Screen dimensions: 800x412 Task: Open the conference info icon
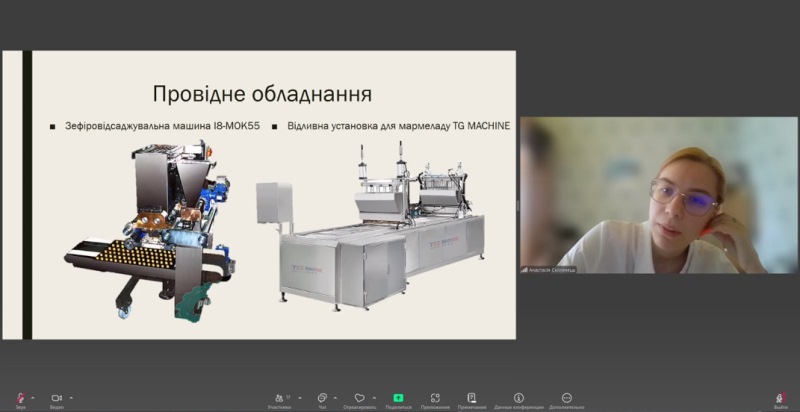(518, 397)
